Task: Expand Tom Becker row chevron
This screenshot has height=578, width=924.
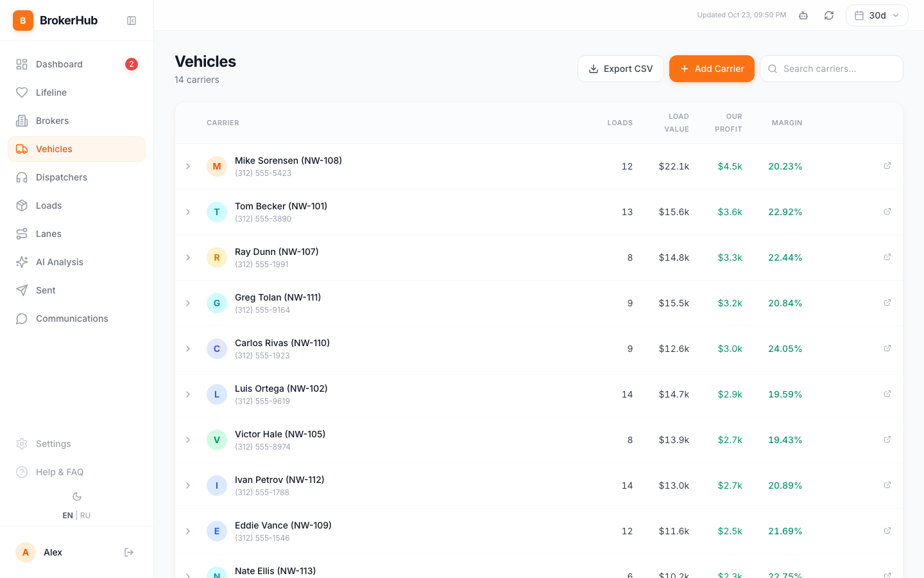Action: 188,212
